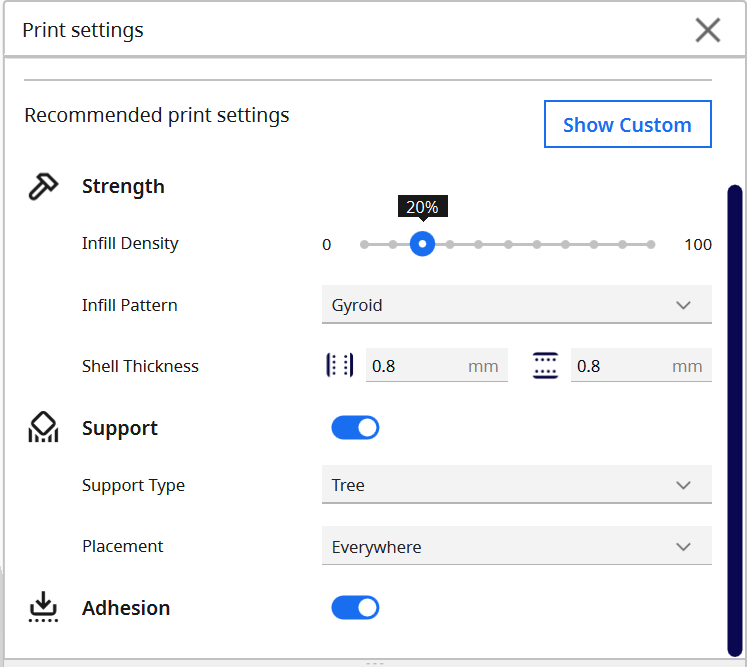747x667 pixels.
Task: Click the wall thickness 0.8 mm field
Action: (415, 366)
